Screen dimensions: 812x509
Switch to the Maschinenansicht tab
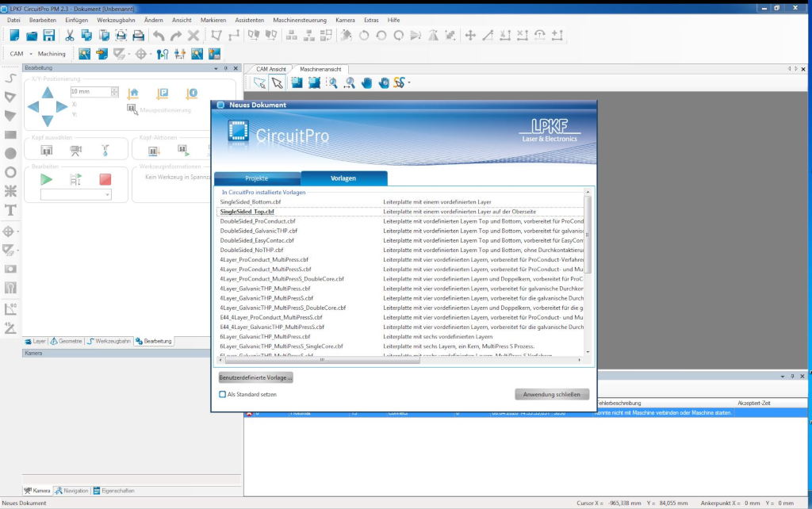tap(320, 69)
